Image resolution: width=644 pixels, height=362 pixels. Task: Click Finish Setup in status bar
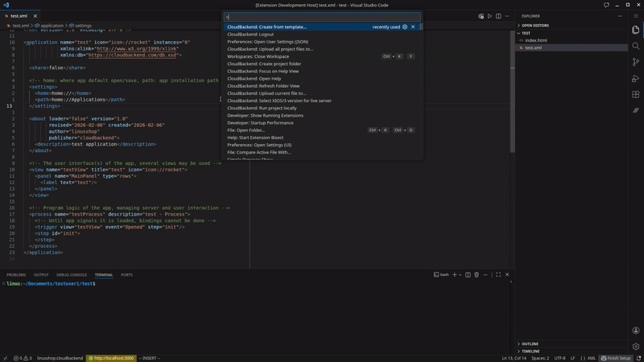tap(616, 358)
